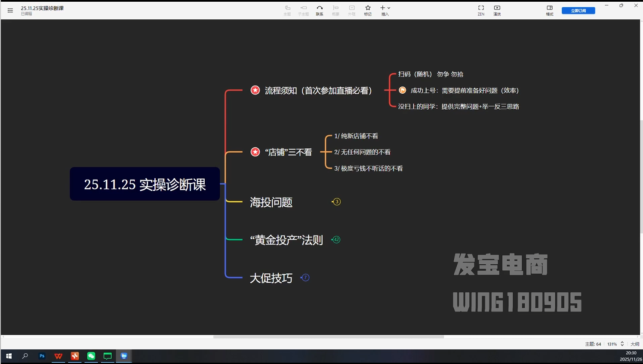Enter ZEN focus mode
Image resolution: width=643 pixels, height=364 pixels.
coord(480,9)
